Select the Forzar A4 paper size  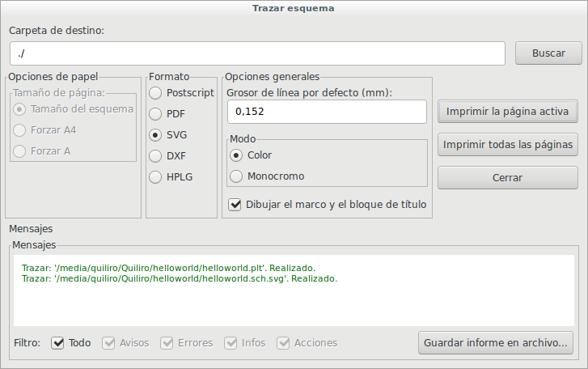[x=20, y=129]
